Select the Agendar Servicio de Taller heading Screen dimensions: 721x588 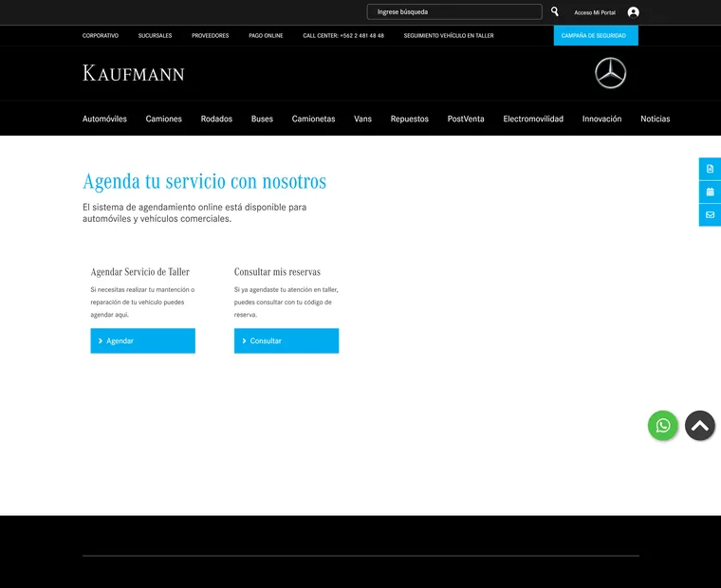coord(139,271)
